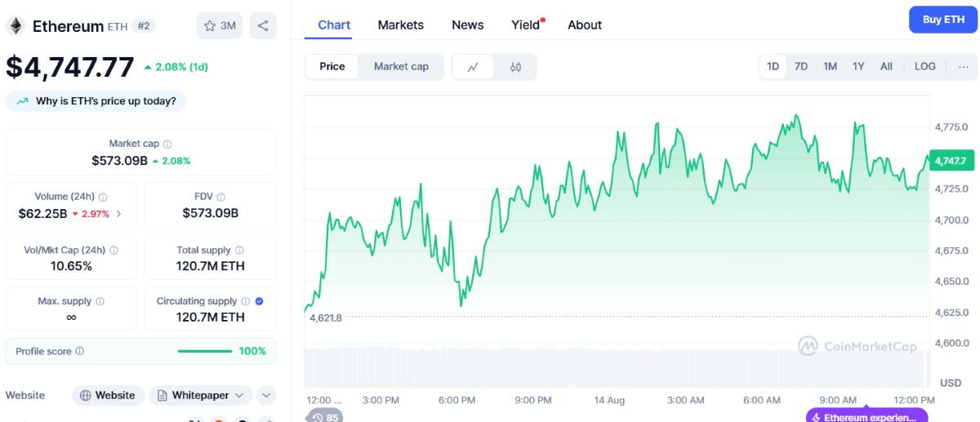Open the share options icon
Image resolution: width=980 pixels, height=422 pixels.
point(263,26)
